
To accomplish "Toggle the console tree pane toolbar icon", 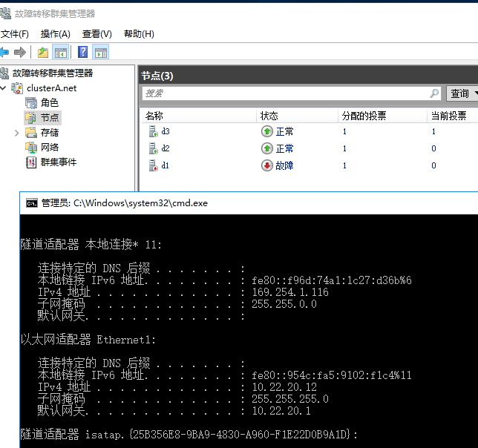I will [x=61, y=52].
